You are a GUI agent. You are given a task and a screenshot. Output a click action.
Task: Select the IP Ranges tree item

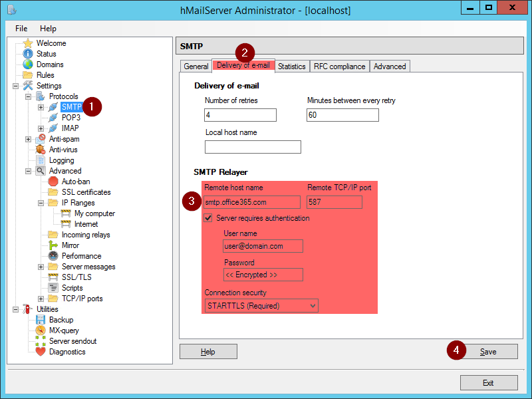pyautogui.click(x=78, y=203)
